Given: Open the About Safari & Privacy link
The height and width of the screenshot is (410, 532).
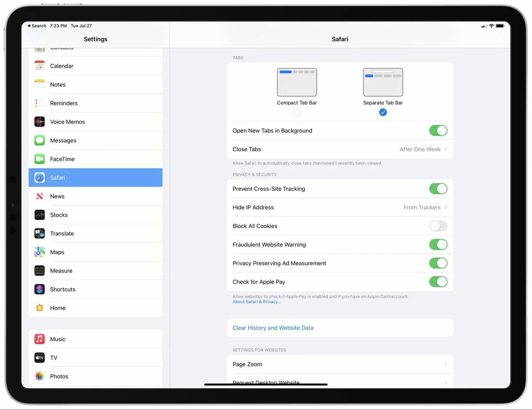Looking at the screenshot, I should pos(257,301).
